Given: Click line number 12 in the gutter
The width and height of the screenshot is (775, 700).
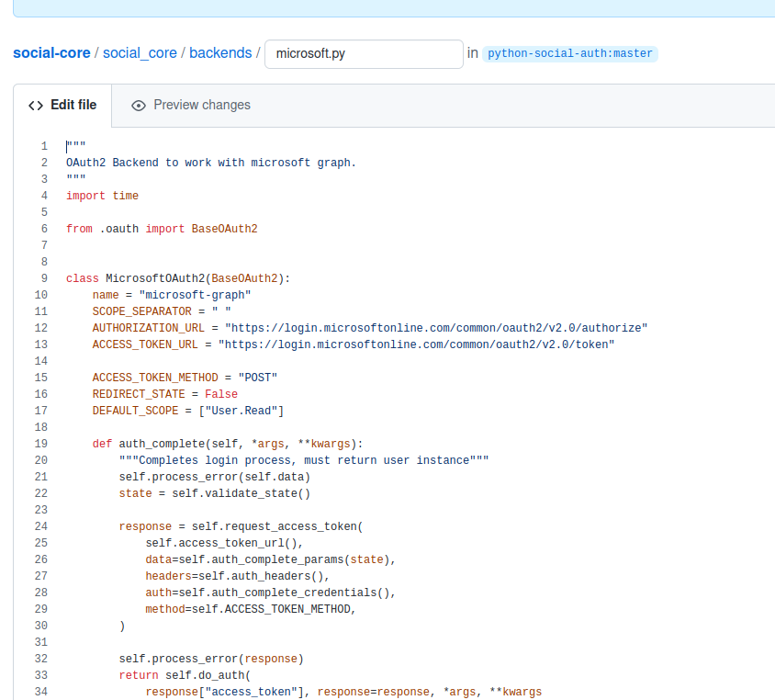Looking at the screenshot, I should click(40, 327).
